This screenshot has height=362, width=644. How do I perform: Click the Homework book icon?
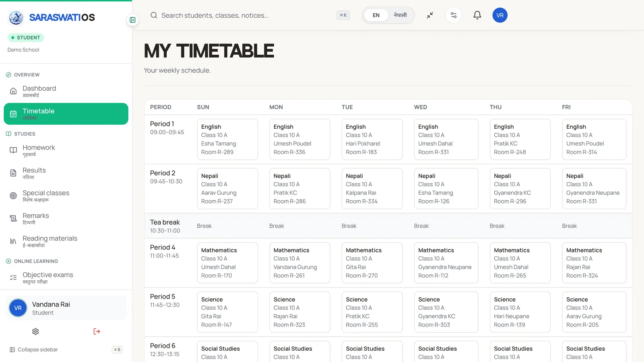13,150
